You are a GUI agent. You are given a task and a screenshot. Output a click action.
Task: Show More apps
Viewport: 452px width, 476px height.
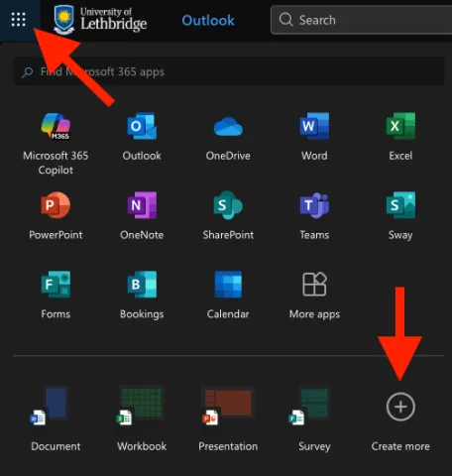tap(314, 296)
